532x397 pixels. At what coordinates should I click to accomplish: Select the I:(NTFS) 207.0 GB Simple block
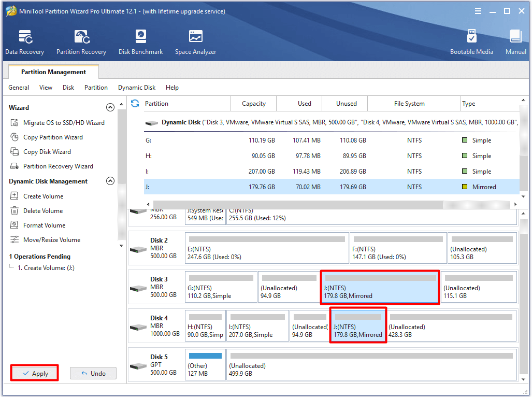[257, 326]
